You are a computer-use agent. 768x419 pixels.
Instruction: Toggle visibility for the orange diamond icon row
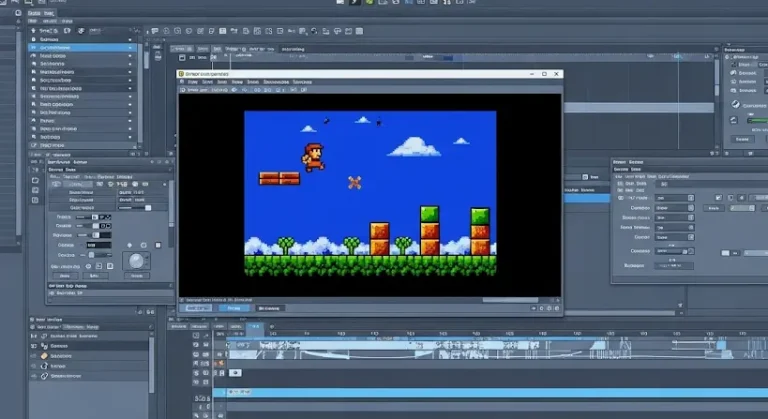33,356
